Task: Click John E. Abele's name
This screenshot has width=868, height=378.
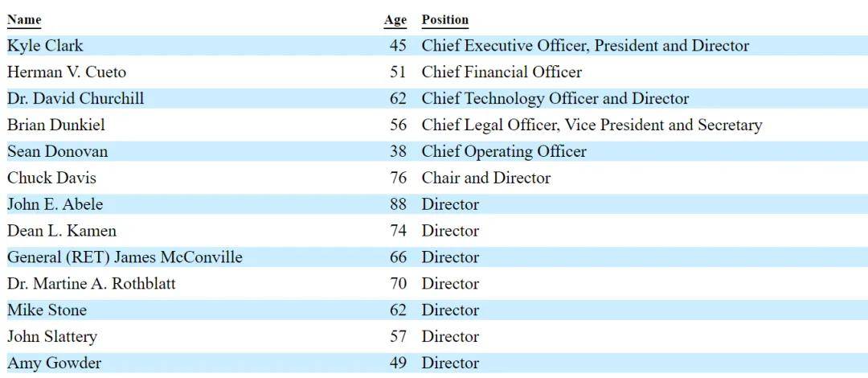Action: [55, 204]
